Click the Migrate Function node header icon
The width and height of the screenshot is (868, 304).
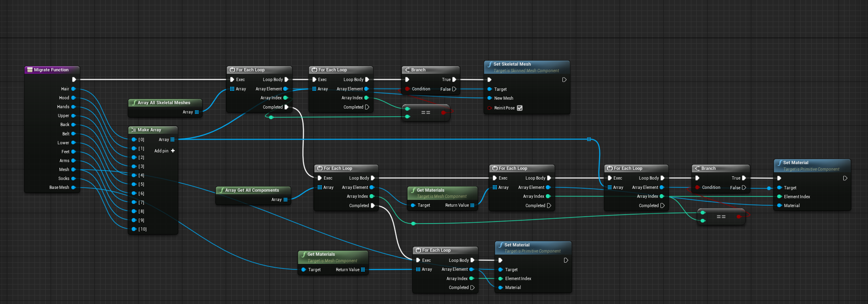click(x=30, y=70)
